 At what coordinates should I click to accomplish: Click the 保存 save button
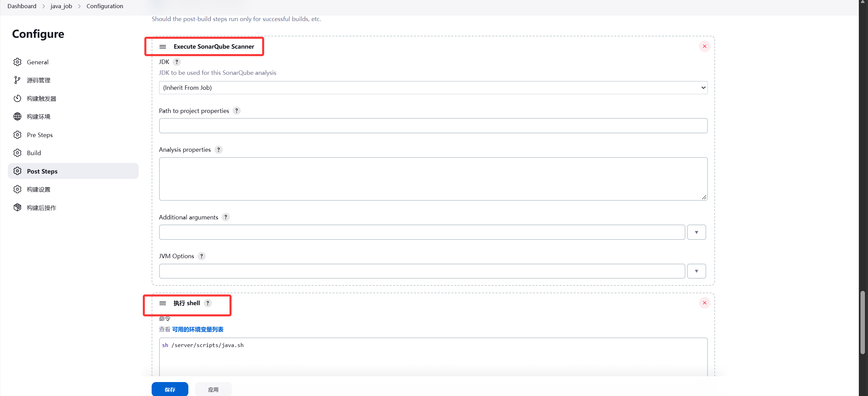coord(170,389)
